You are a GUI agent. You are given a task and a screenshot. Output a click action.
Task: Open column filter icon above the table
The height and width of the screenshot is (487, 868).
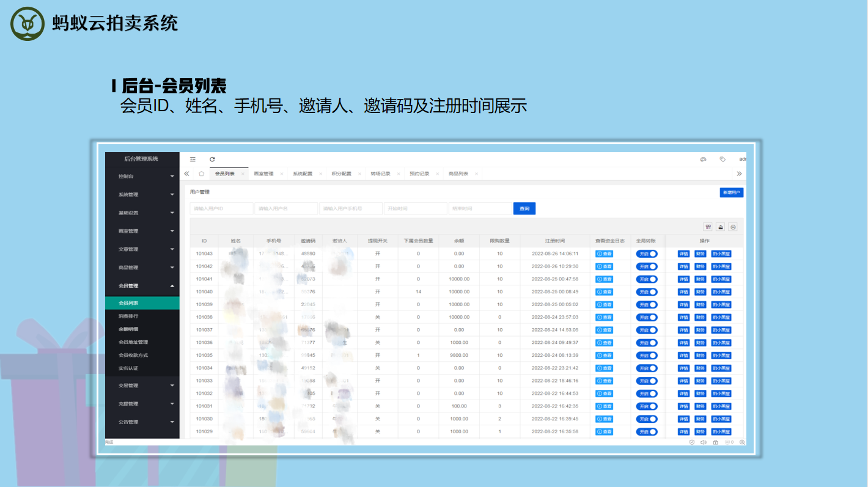tap(708, 227)
